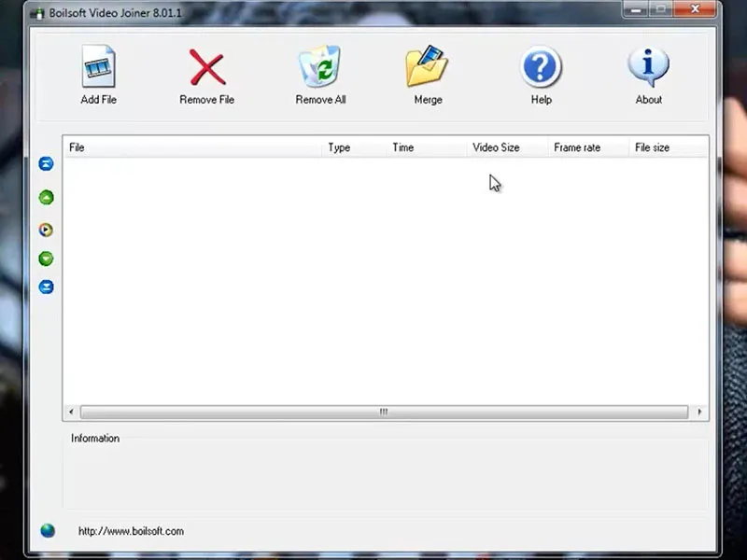Sort by the Frame rate column header
Image resolution: width=747 pixels, height=560 pixels.
pyautogui.click(x=588, y=147)
